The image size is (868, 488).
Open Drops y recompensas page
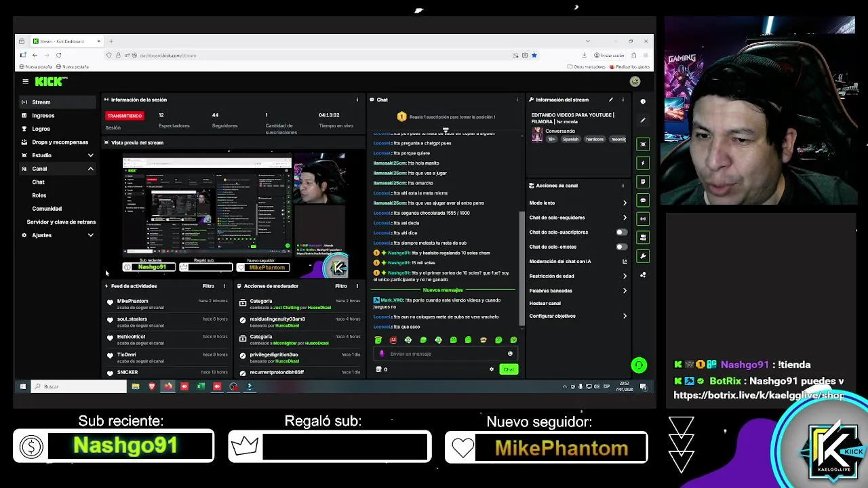click(x=58, y=142)
